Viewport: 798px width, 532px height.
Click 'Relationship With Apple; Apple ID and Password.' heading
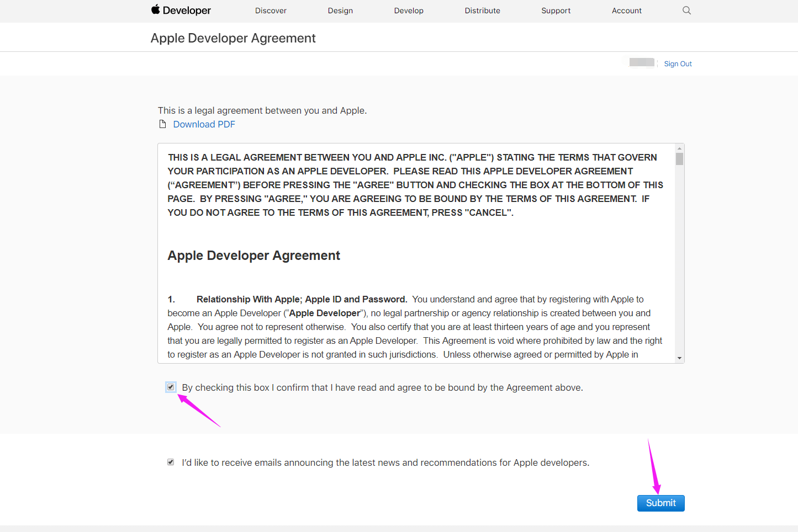pyautogui.click(x=302, y=299)
